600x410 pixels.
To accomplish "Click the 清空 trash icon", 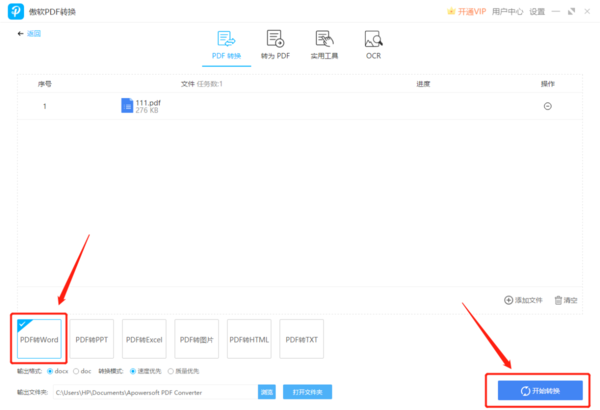I will click(x=558, y=299).
